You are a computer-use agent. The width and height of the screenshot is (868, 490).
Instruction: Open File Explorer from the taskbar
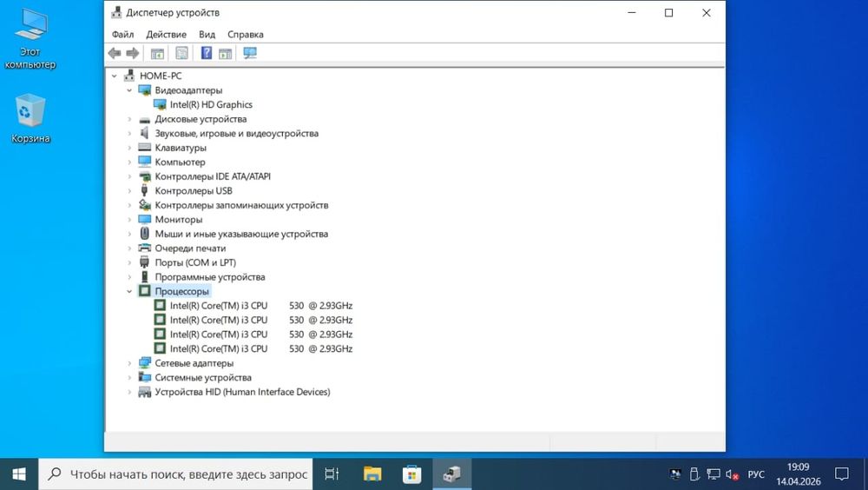(x=372, y=473)
